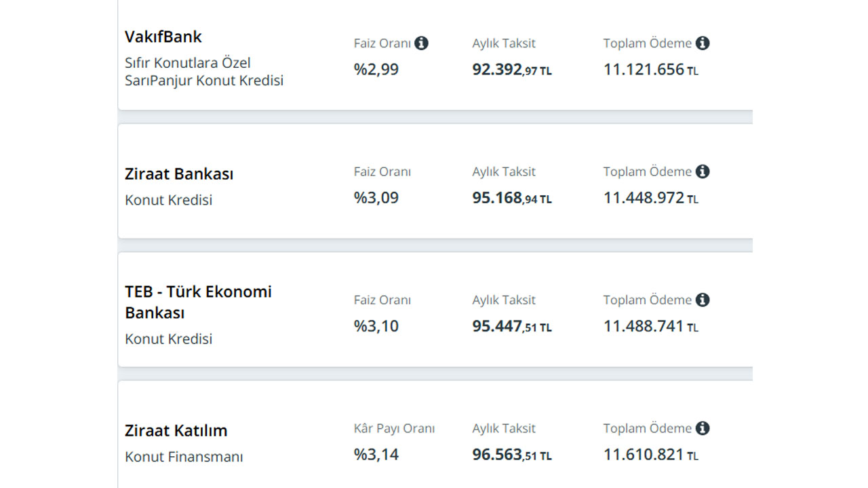Click Ziraat Bankası rate %3,09

(376, 198)
